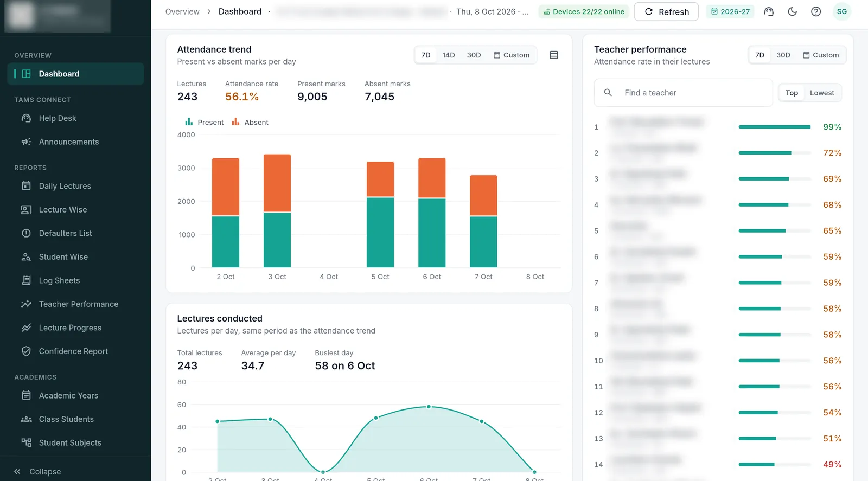Click Devices 22/22 online status badge
The width and height of the screenshot is (868, 481).
(584, 11)
